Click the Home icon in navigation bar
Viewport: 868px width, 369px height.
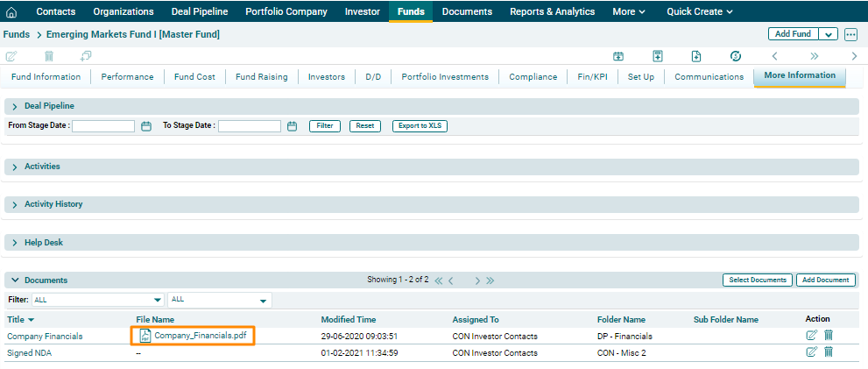point(11,11)
